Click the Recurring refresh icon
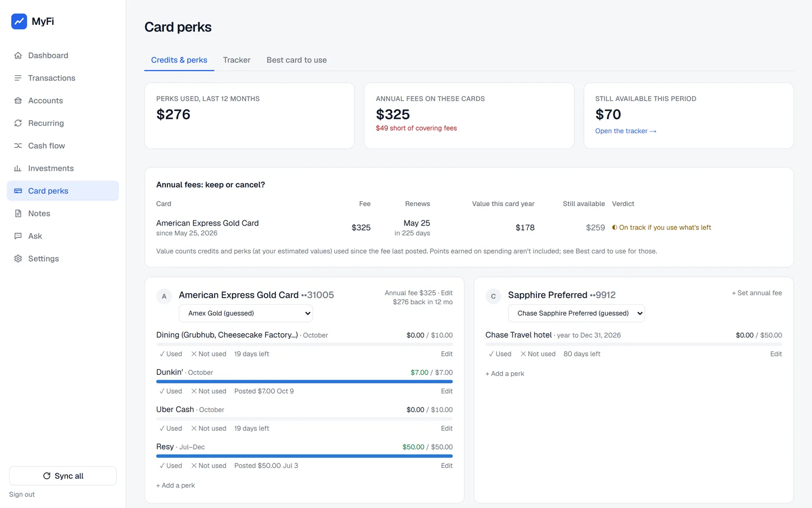Viewport: 812px width, 508px height. point(18,123)
